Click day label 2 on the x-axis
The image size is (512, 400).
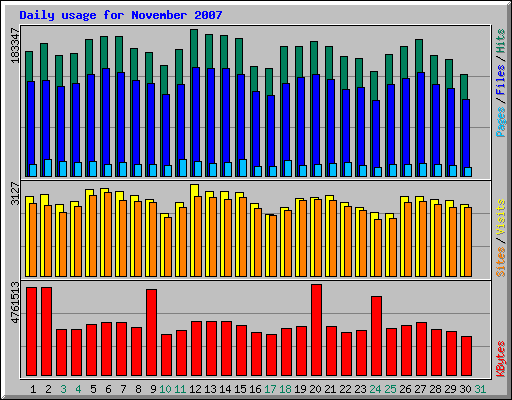point(48,389)
